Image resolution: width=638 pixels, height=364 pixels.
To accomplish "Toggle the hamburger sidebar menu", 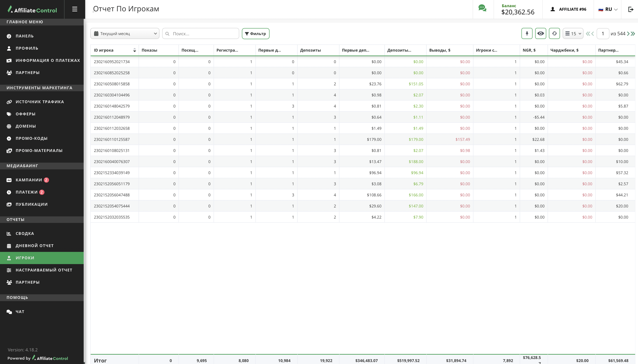I will (75, 9).
